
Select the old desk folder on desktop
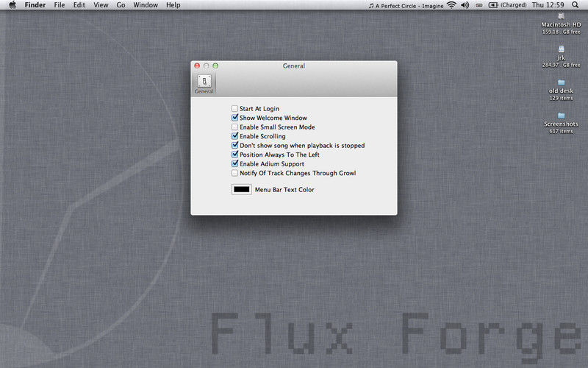pos(561,82)
